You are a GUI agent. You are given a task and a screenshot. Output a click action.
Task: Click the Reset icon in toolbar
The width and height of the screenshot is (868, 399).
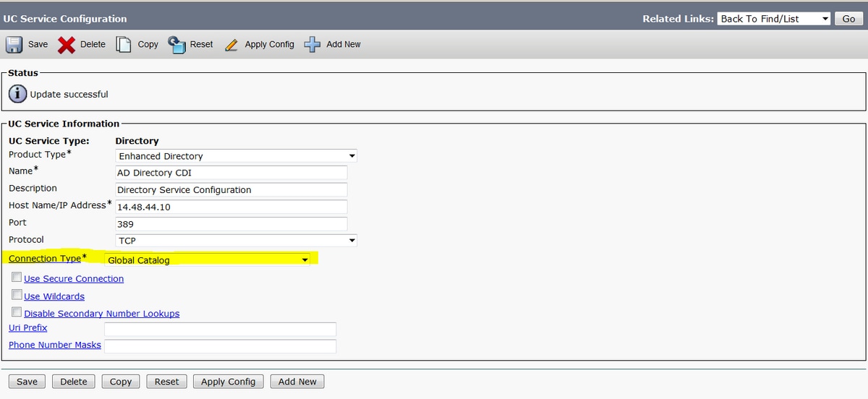[177, 45]
